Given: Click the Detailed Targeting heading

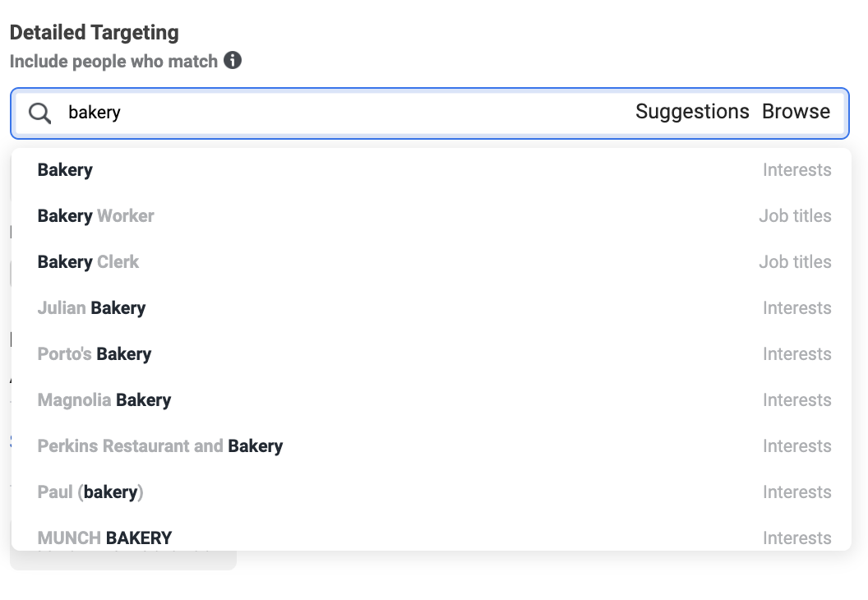Looking at the screenshot, I should (x=94, y=33).
